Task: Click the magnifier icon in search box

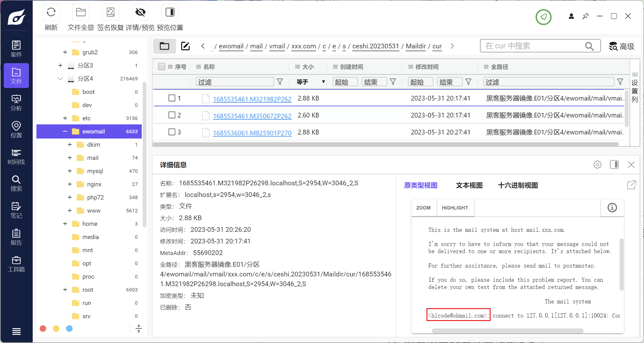Action: coord(589,46)
